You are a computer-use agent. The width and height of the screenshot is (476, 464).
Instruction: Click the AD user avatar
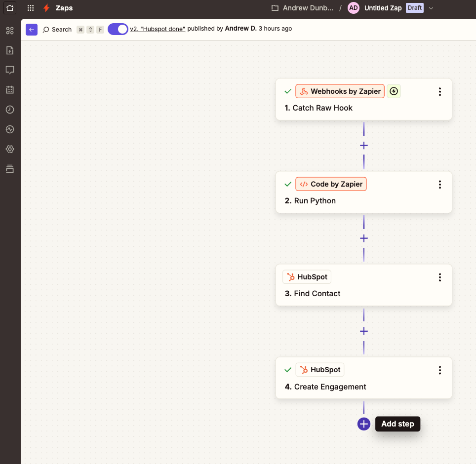[x=354, y=8]
